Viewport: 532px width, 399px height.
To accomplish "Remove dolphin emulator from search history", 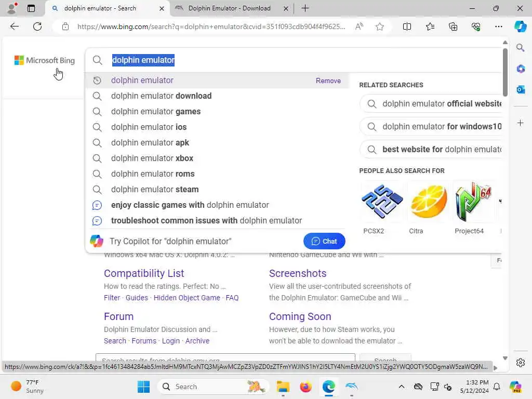I will pyautogui.click(x=328, y=81).
